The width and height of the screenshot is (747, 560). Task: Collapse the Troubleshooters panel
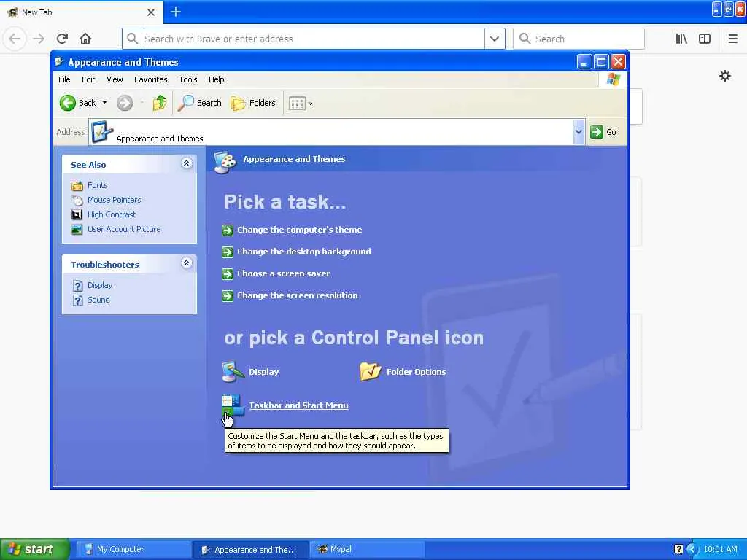coord(186,262)
